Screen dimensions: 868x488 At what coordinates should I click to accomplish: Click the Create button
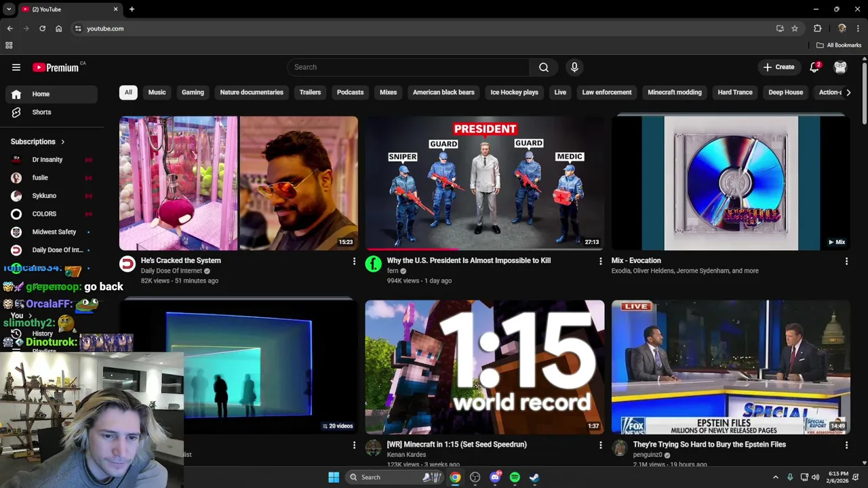coord(778,67)
